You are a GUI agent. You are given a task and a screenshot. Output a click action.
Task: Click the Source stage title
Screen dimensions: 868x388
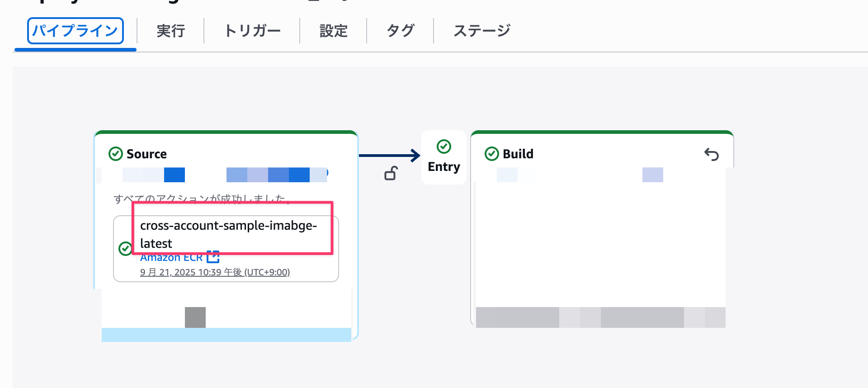pyautogui.click(x=146, y=154)
